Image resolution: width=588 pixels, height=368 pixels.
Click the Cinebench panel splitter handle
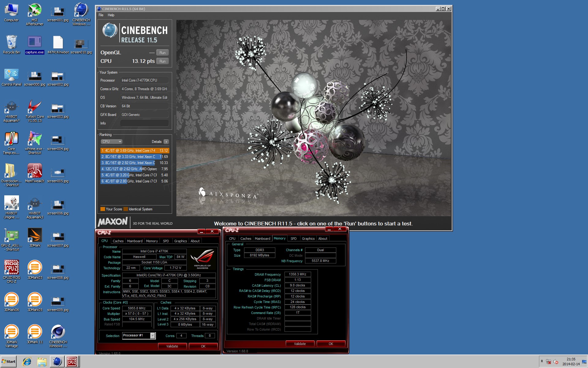[175, 124]
